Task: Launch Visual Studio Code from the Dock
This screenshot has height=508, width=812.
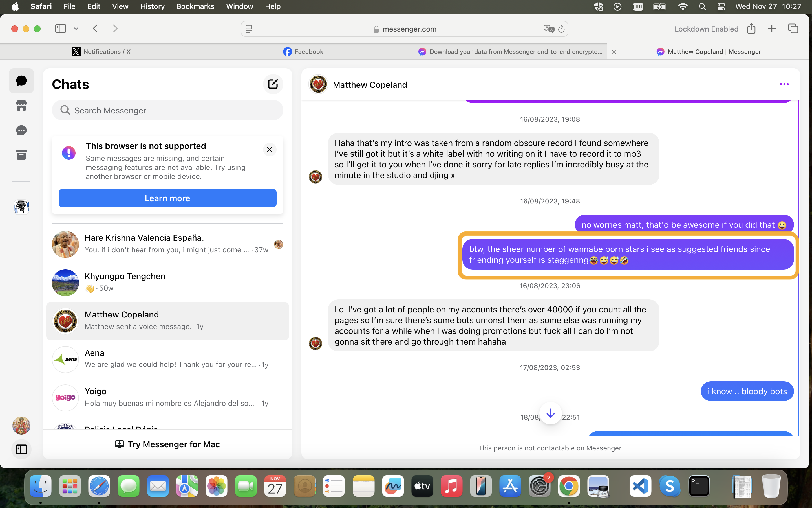Action: click(x=640, y=486)
